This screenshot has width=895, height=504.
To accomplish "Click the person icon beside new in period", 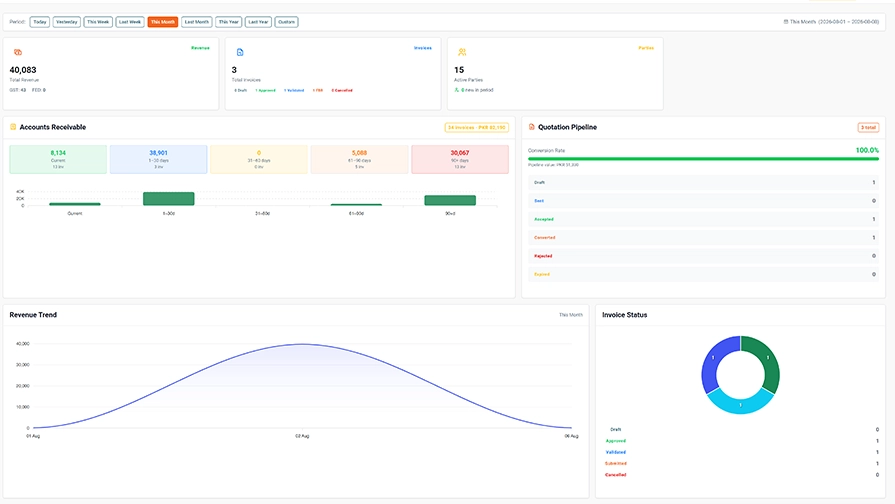I will coord(457,90).
